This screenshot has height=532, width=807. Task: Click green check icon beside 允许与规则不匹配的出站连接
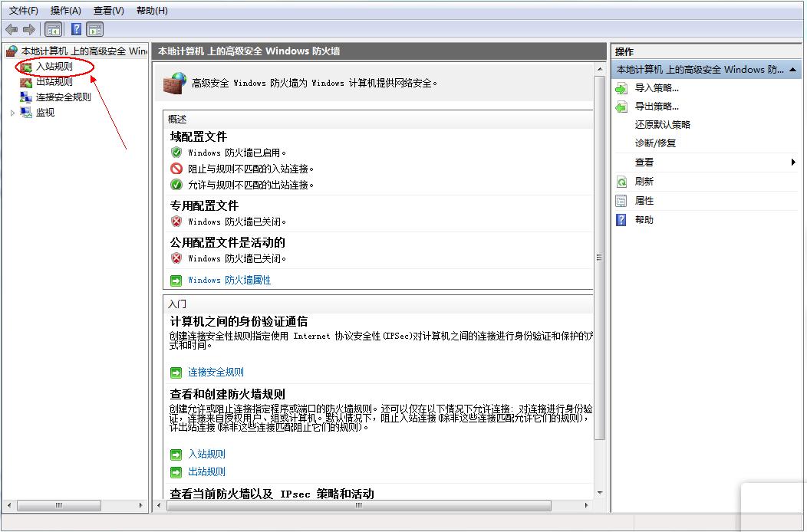[176, 184]
